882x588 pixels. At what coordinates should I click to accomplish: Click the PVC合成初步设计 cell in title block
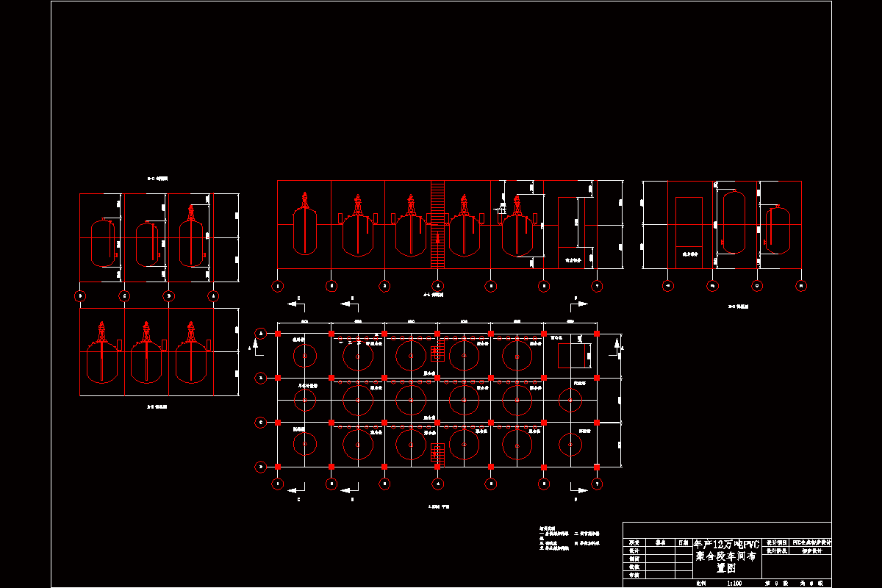coord(811,542)
